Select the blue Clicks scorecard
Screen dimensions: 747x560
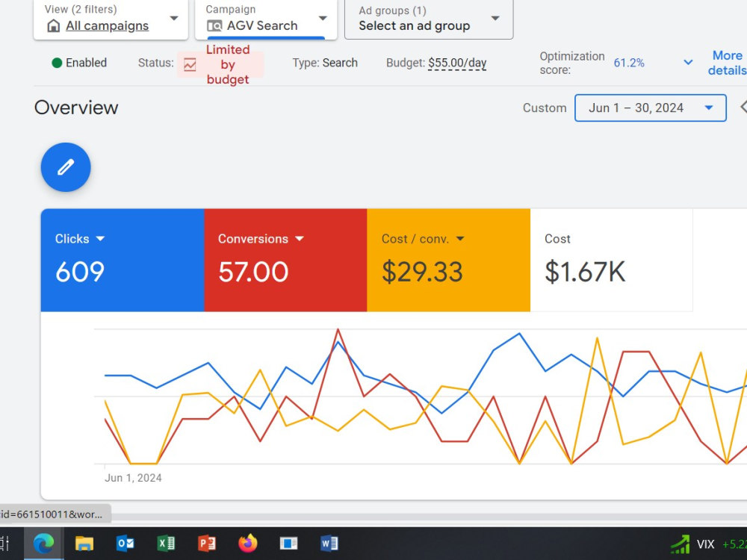pos(123,260)
